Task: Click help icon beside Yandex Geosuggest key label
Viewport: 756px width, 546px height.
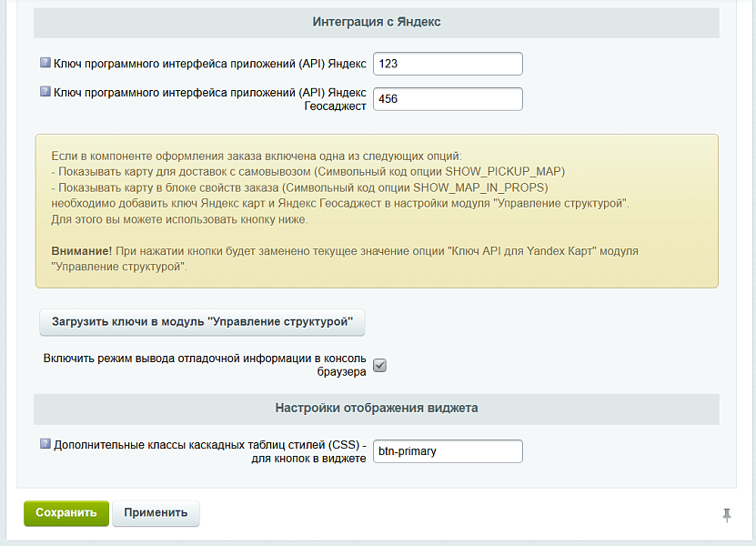Action: [45, 92]
